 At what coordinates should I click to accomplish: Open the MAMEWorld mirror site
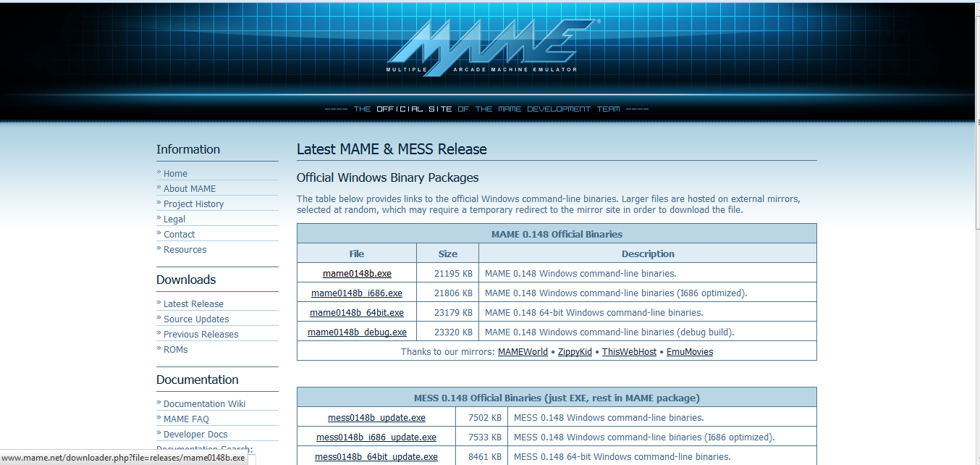pyautogui.click(x=523, y=351)
